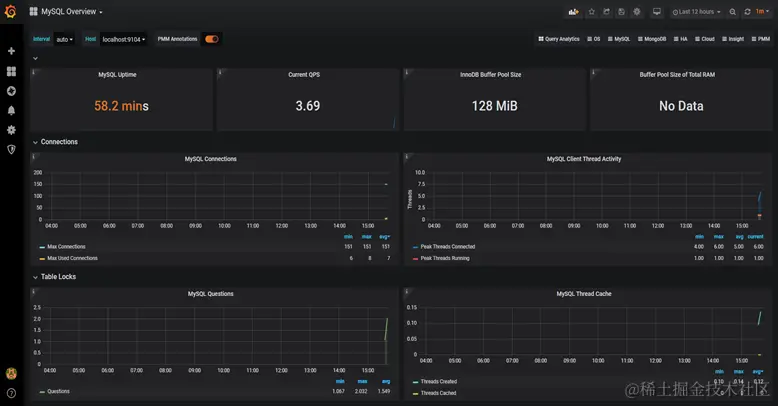Star this dashboard as favorite
Viewport: 778px width, 406px height.
(x=591, y=12)
